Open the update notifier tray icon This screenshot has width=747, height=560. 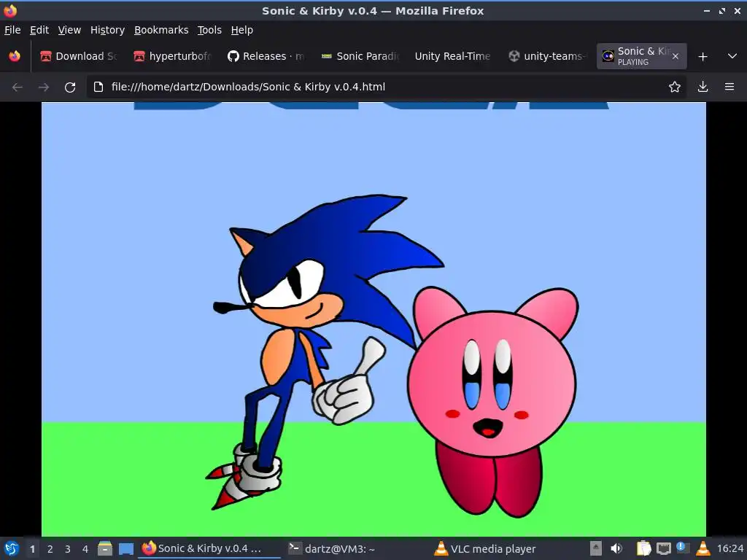click(683, 548)
